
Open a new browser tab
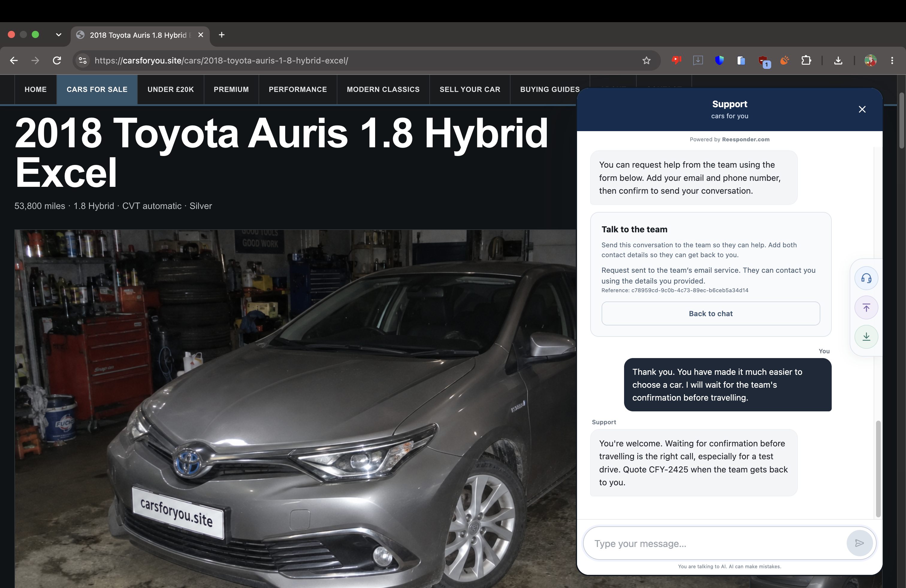[221, 35]
